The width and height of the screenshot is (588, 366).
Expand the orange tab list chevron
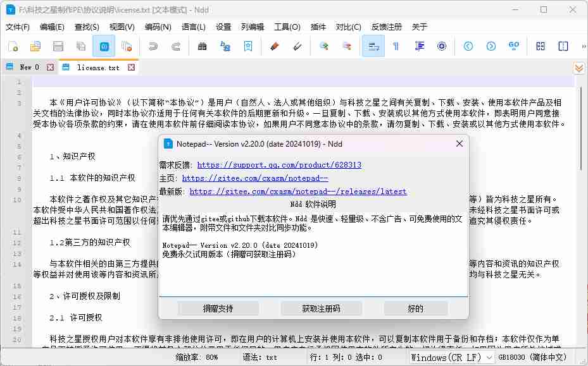(x=579, y=68)
